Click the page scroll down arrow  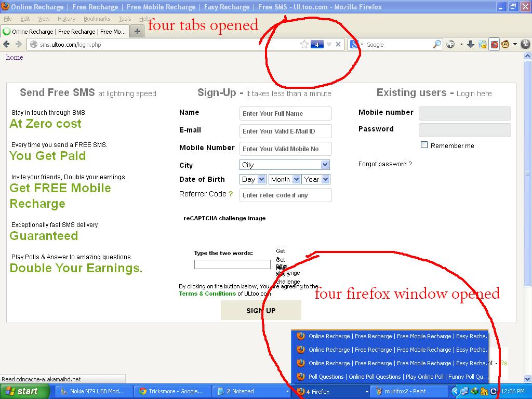pos(528,379)
